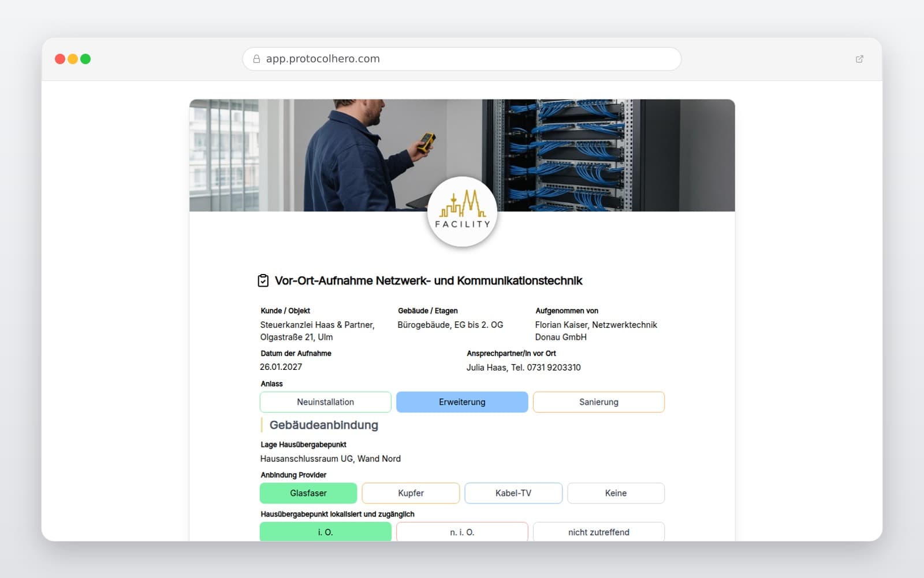Screen dimensions: 924x578
Task: Click the date 26.01.2027
Action: [x=281, y=367]
